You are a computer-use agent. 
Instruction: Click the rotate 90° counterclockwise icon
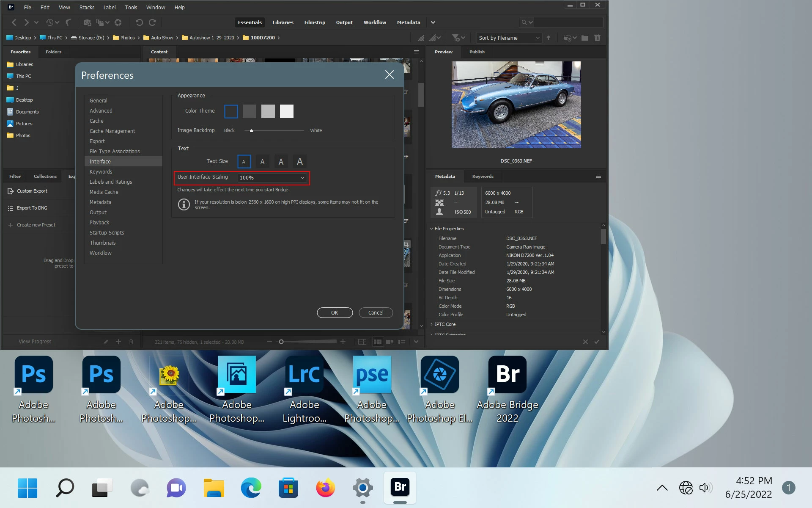point(139,22)
